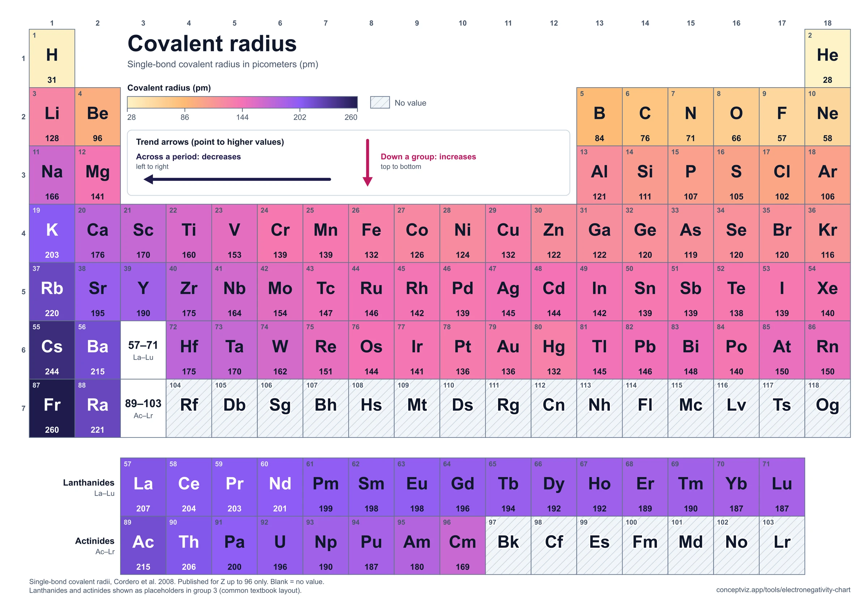Click the 'Across a period: decreases' label
Viewport: 868px width, 614px height.
point(188,157)
